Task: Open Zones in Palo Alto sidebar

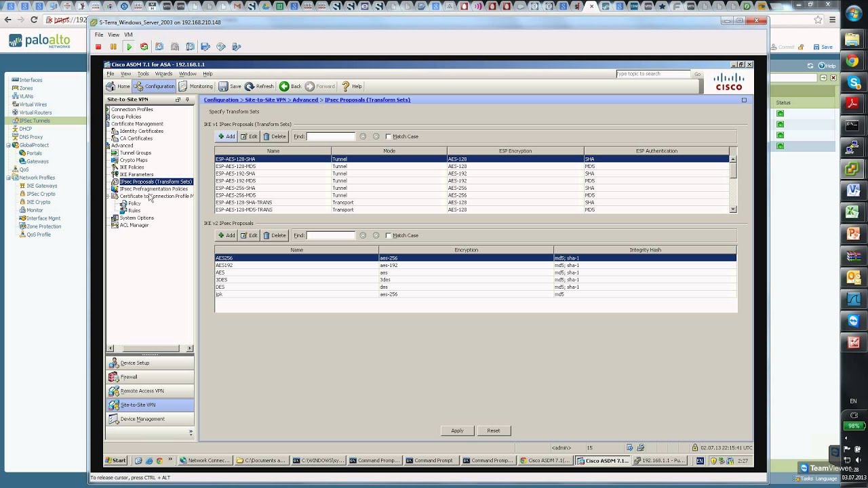Action: (26, 88)
